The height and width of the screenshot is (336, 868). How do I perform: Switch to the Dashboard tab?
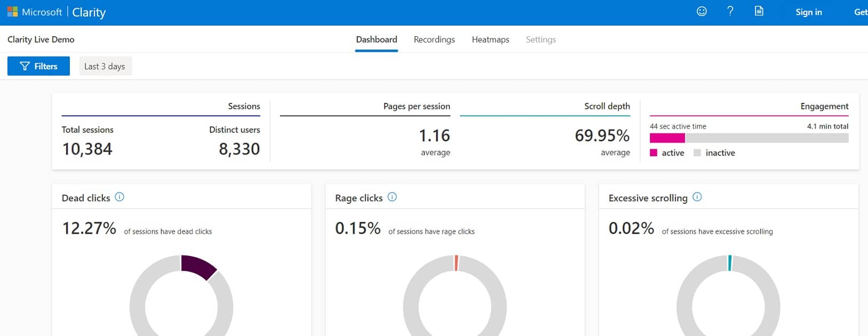[x=376, y=39]
